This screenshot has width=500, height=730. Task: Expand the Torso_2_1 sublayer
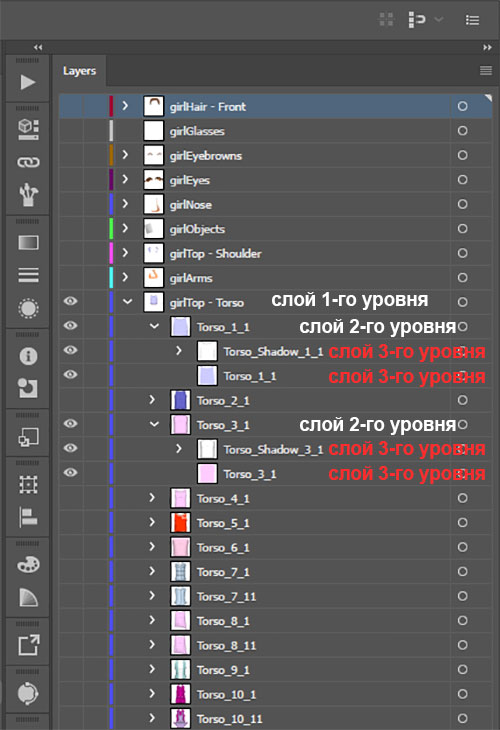[x=152, y=399]
